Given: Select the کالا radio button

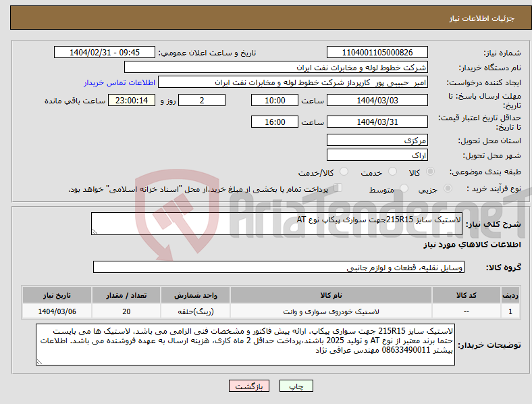Looking at the screenshot, I should point(430,172).
